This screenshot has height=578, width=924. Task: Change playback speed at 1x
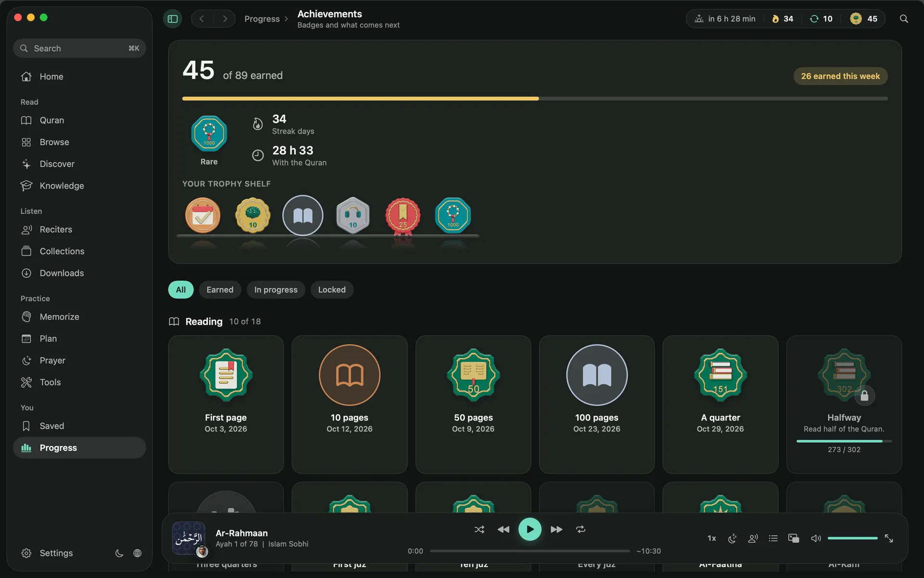(x=712, y=538)
